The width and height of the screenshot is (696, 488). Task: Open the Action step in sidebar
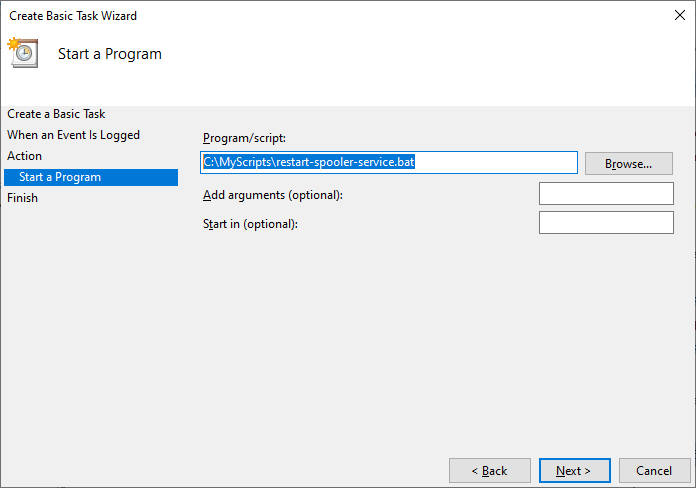pyautogui.click(x=24, y=156)
